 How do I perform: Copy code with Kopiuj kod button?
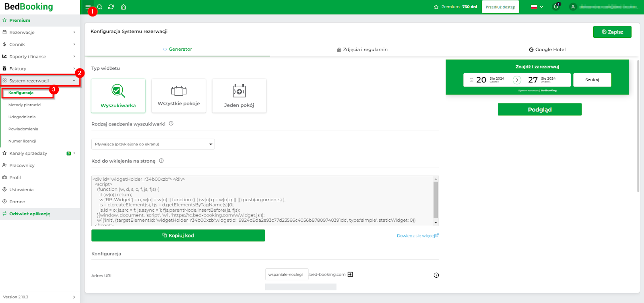click(178, 235)
